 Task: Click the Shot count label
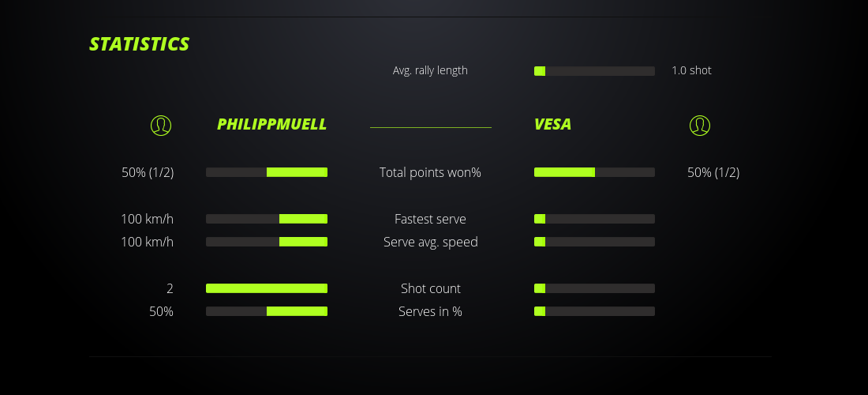pos(430,288)
